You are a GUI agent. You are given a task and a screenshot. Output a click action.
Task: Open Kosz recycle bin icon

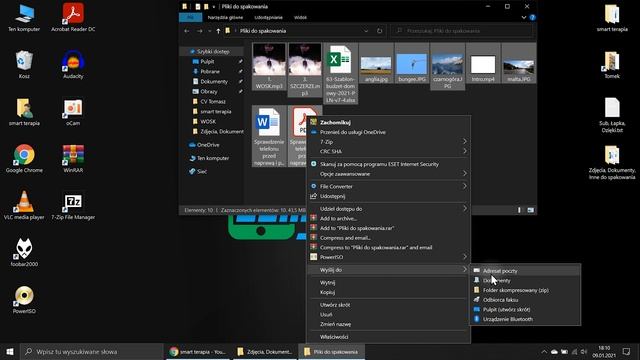(x=24, y=64)
